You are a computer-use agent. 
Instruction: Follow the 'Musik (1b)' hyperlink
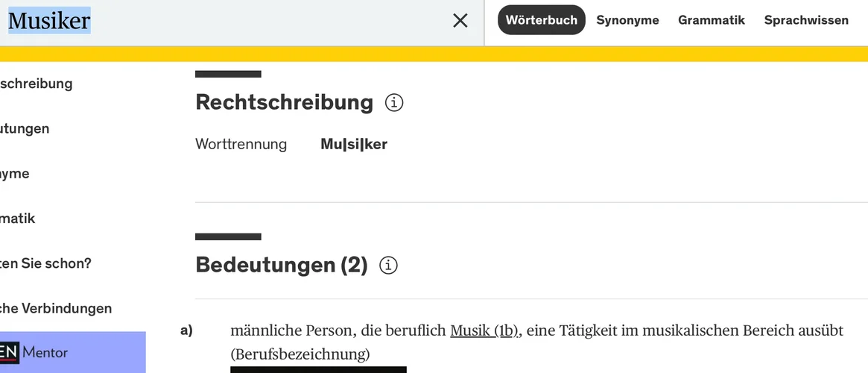[484, 330]
